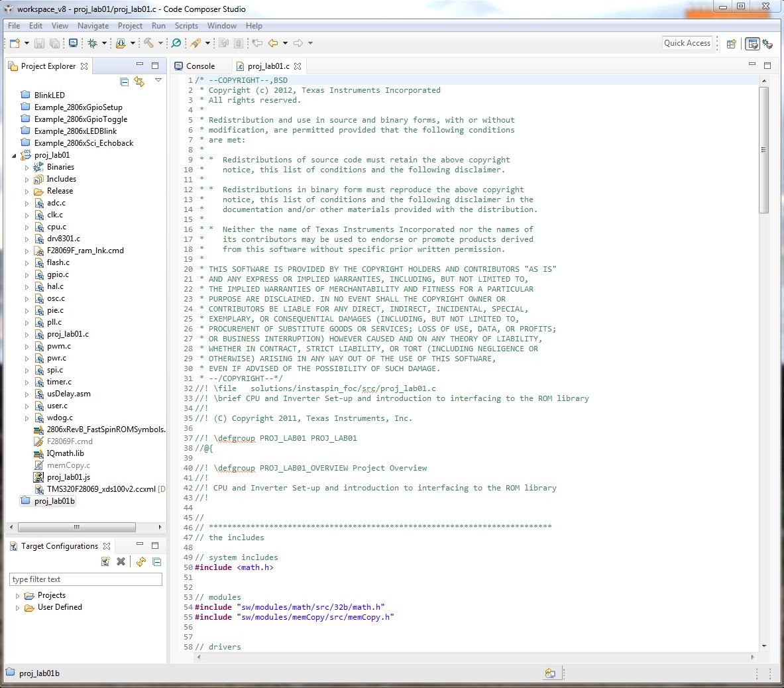Build the project with the hammer icon

point(148,44)
